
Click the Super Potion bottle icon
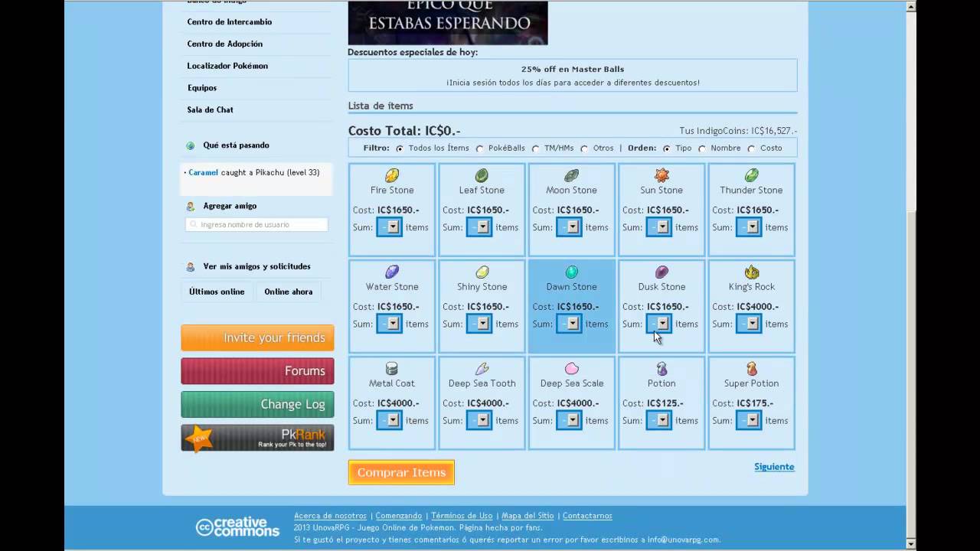tap(751, 369)
